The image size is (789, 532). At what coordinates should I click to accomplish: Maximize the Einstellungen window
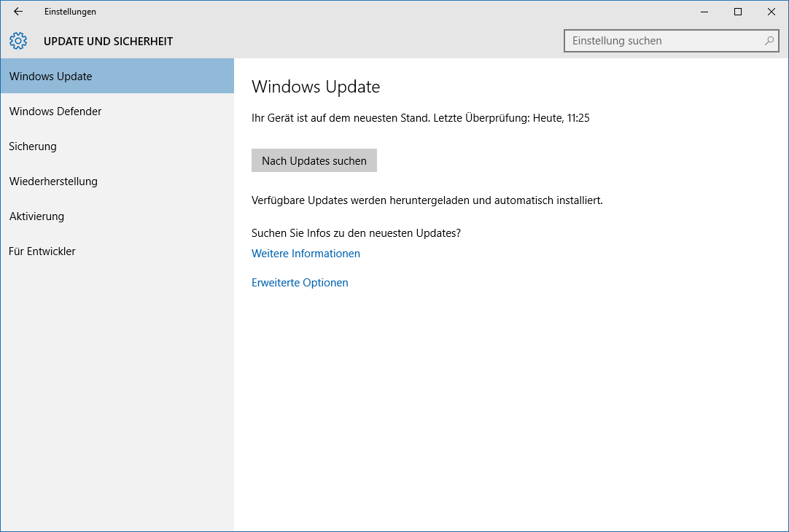pos(738,12)
